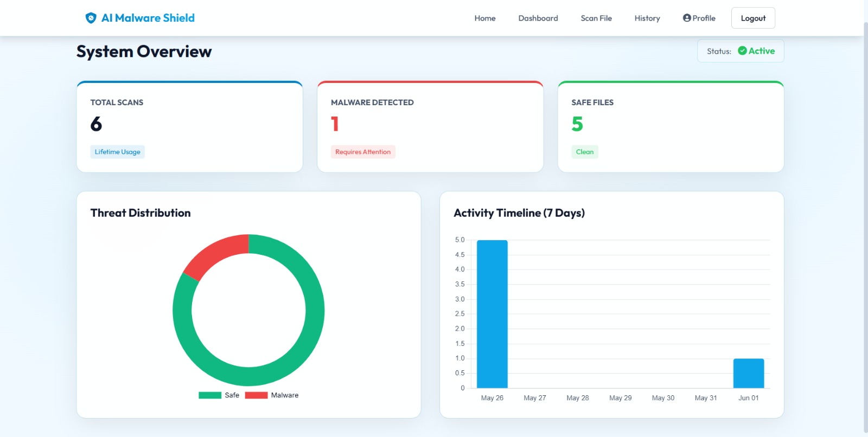Image resolution: width=868 pixels, height=437 pixels.
Task: Click the AI Malware Shield logo icon
Action: click(x=91, y=18)
